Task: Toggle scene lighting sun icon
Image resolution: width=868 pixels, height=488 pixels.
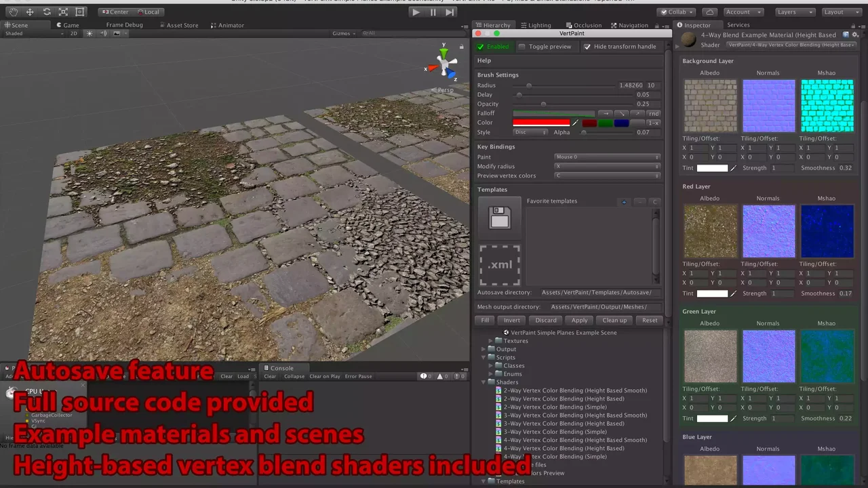Action: pyautogui.click(x=89, y=33)
